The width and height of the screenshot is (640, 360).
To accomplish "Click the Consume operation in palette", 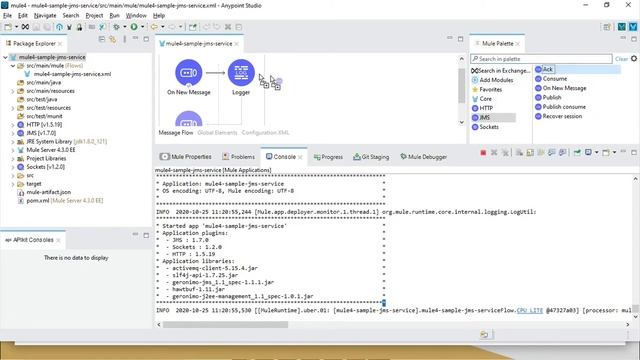I will pyautogui.click(x=551, y=79).
